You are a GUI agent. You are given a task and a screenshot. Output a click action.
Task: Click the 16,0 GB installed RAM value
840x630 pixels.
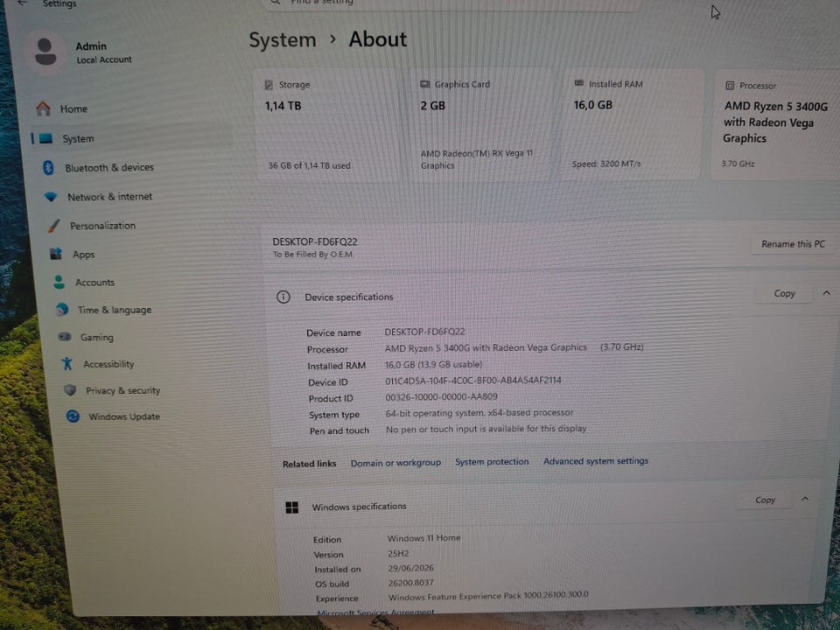point(592,105)
